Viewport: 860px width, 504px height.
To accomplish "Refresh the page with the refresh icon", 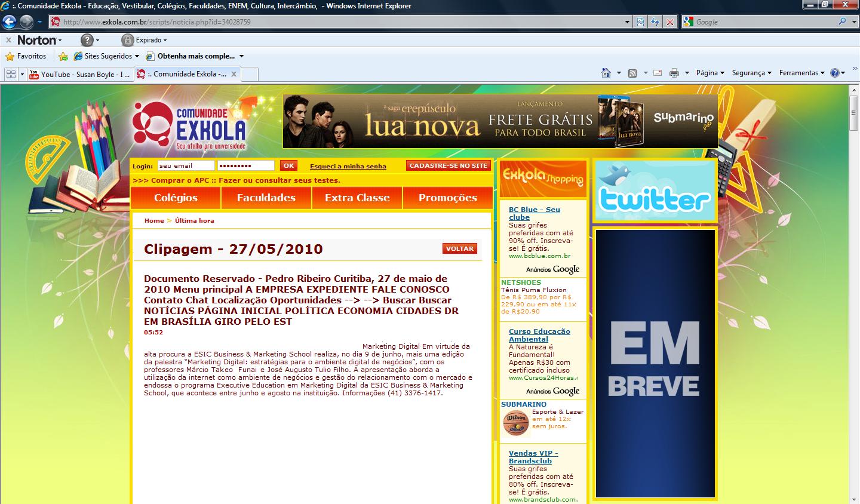I will coord(655,22).
